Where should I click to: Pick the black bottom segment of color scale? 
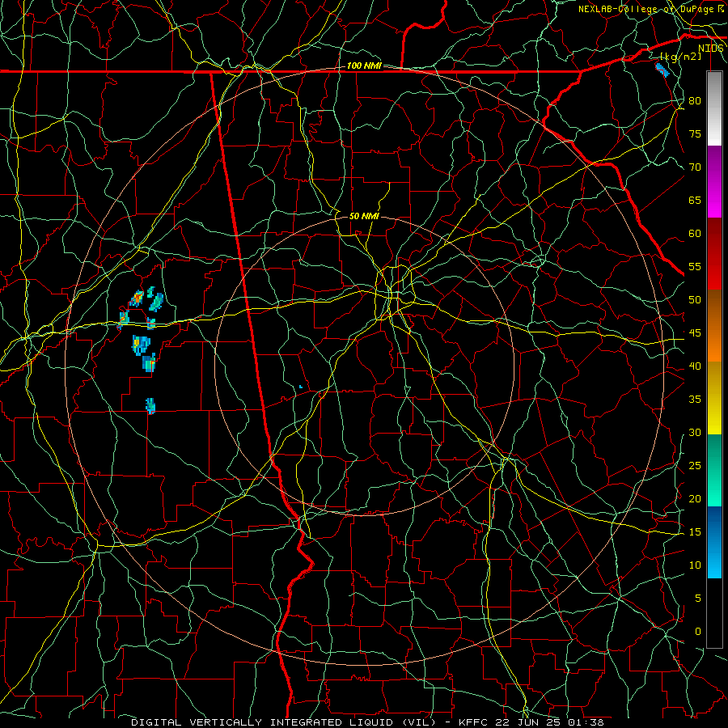[714, 613]
